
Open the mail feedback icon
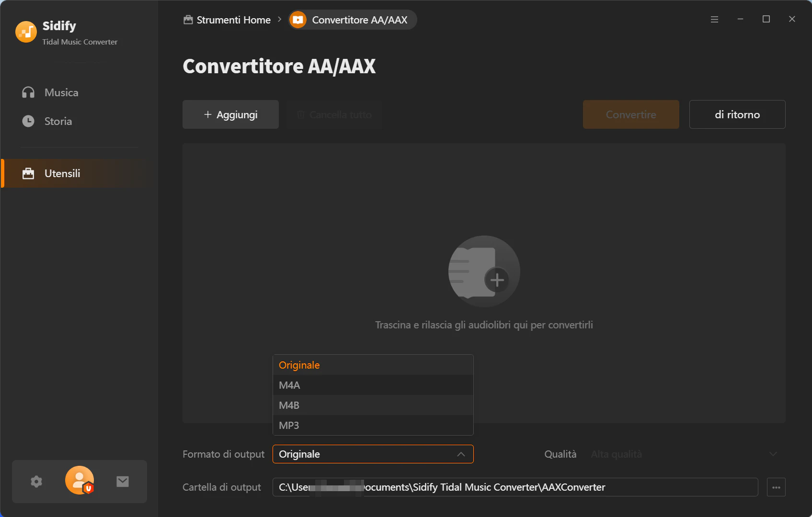click(x=123, y=481)
